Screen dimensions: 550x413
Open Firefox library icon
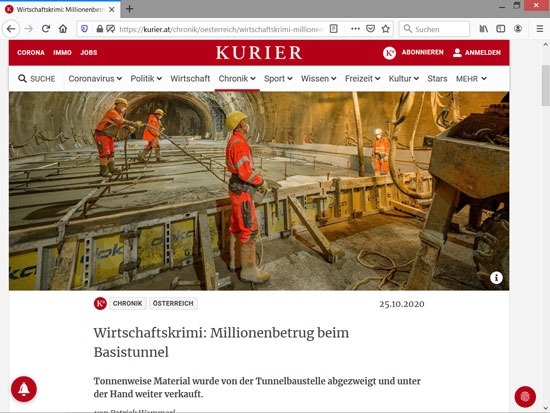tap(484, 29)
